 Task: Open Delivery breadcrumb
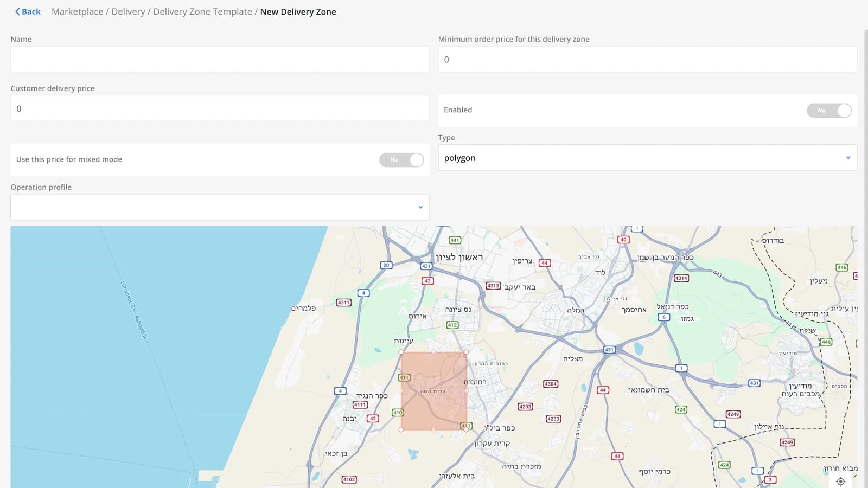pos(128,11)
